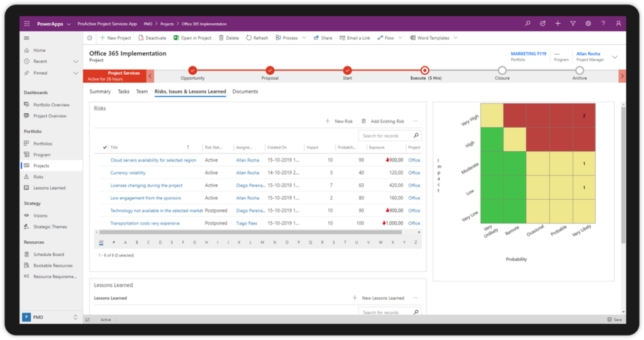This screenshot has width=644, height=340.
Task: Open the Currency volatility risk link
Action: click(x=128, y=173)
